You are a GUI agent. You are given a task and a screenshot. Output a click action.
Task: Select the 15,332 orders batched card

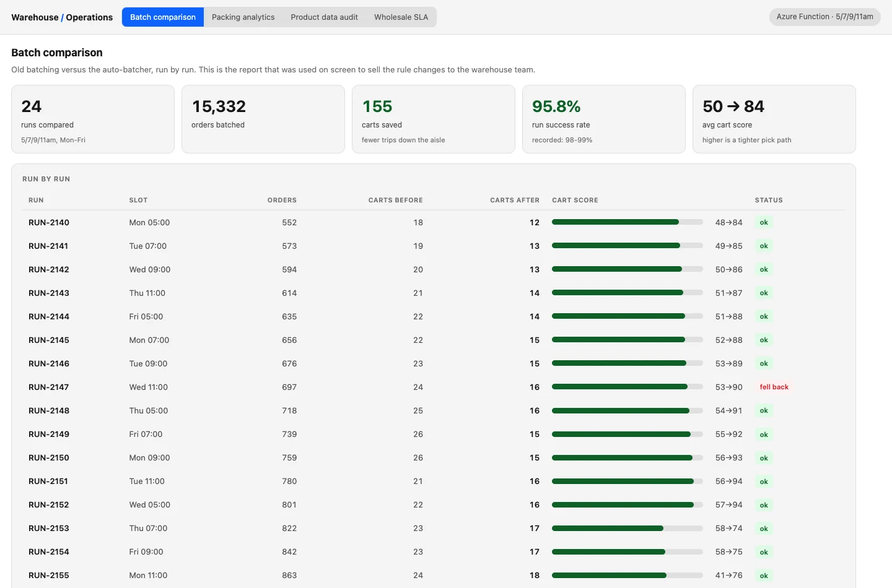click(x=263, y=119)
